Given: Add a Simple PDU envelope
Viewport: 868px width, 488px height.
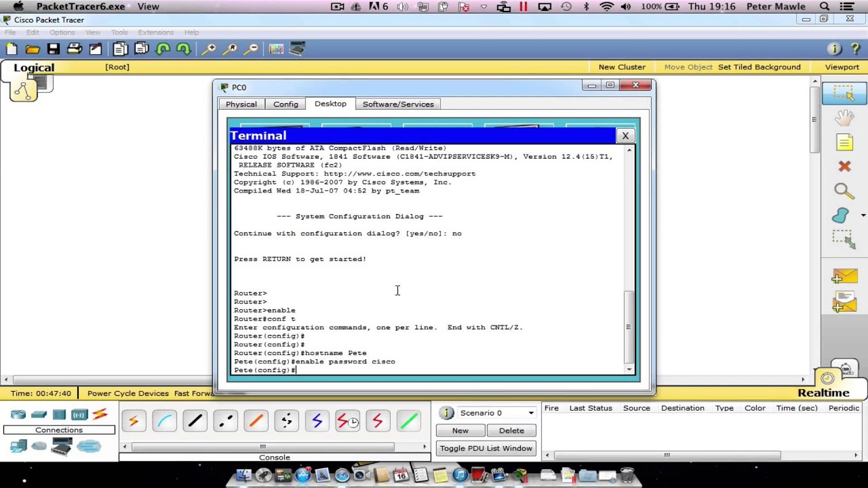Looking at the screenshot, I should click(844, 276).
